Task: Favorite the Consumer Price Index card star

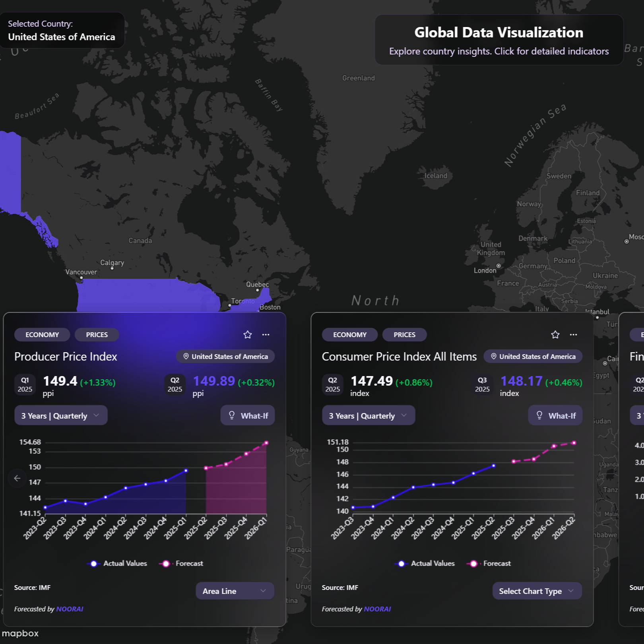Action: pos(555,335)
